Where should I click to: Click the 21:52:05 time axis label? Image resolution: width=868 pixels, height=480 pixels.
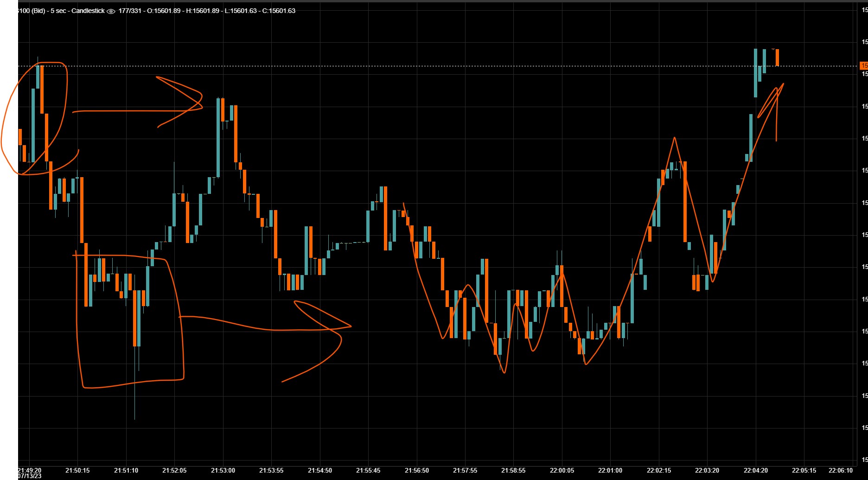coord(174,470)
